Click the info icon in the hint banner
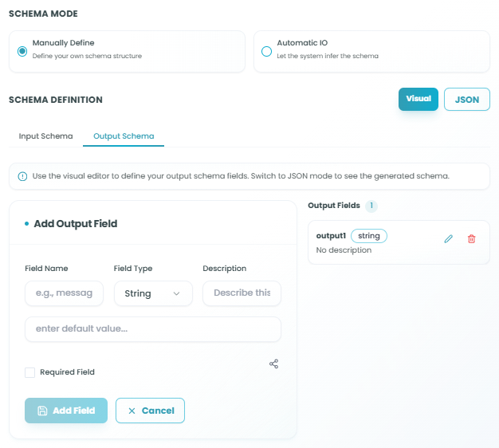 (x=22, y=176)
